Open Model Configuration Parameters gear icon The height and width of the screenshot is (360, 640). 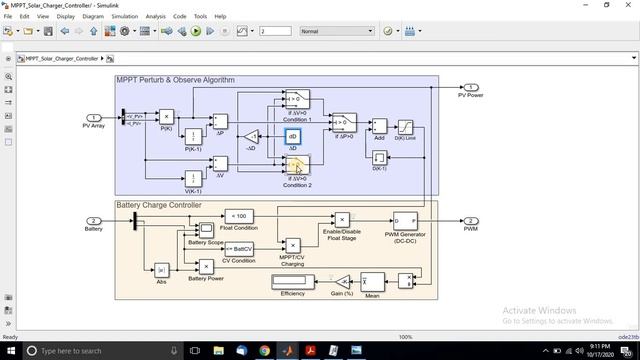(x=124, y=31)
